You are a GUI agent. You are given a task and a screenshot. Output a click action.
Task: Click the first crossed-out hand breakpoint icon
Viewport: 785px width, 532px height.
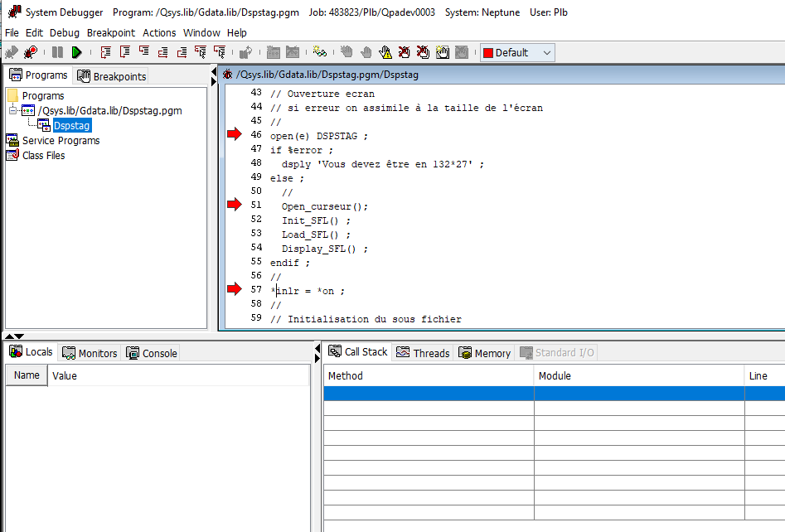[404, 52]
